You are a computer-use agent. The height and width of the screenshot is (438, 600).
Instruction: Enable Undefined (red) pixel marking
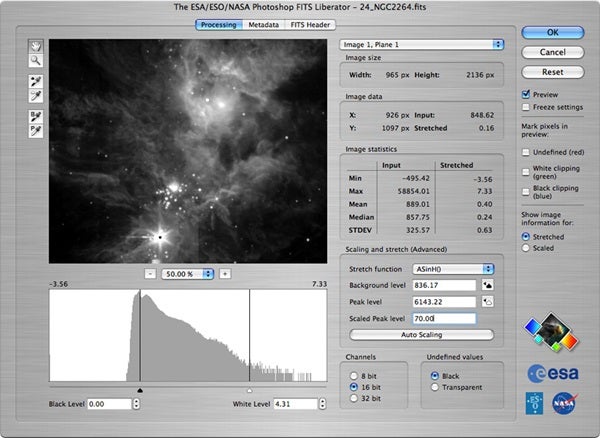pos(526,152)
